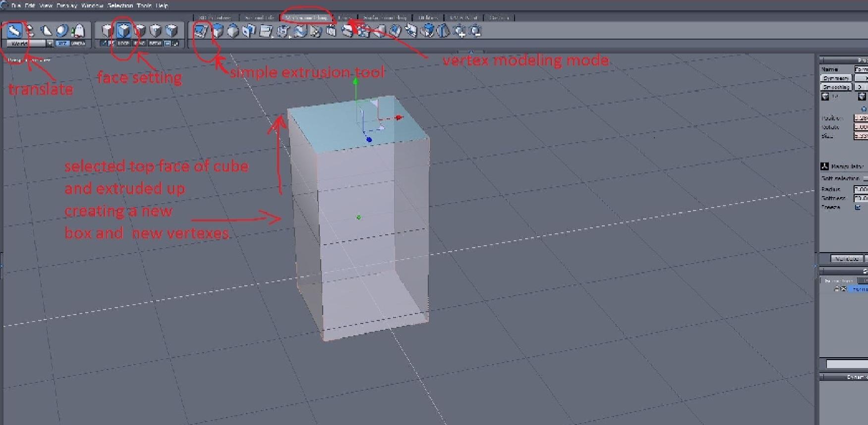Viewport: 868px width, 425px height.
Task: Open the Selection menu
Action: (120, 5)
